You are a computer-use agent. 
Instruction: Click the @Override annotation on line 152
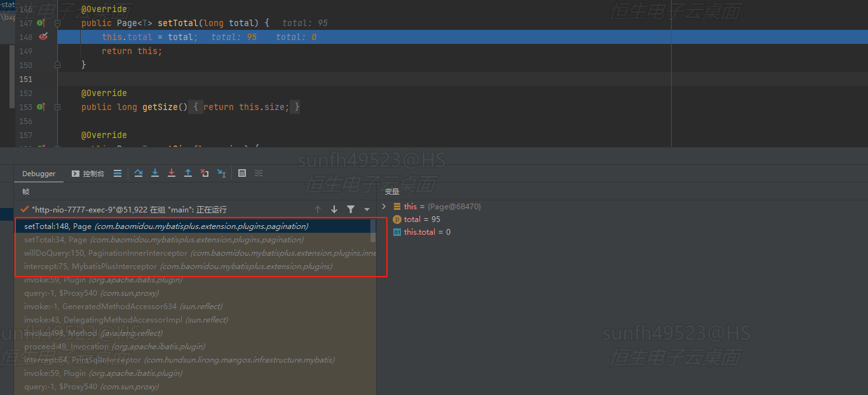click(x=104, y=93)
